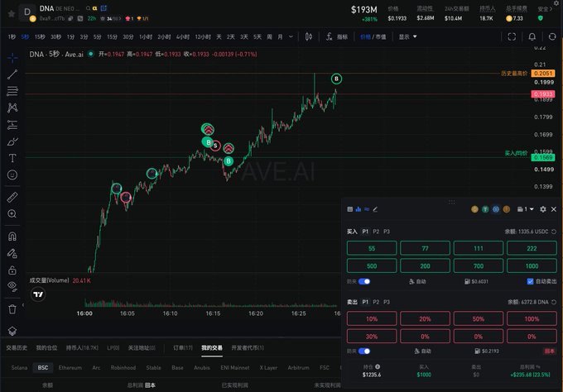Open the display (显示) dropdown
The image size is (563, 392).
tap(407, 36)
